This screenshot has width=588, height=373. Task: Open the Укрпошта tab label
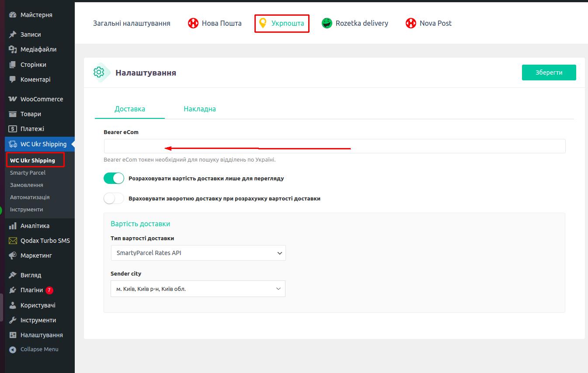288,23
